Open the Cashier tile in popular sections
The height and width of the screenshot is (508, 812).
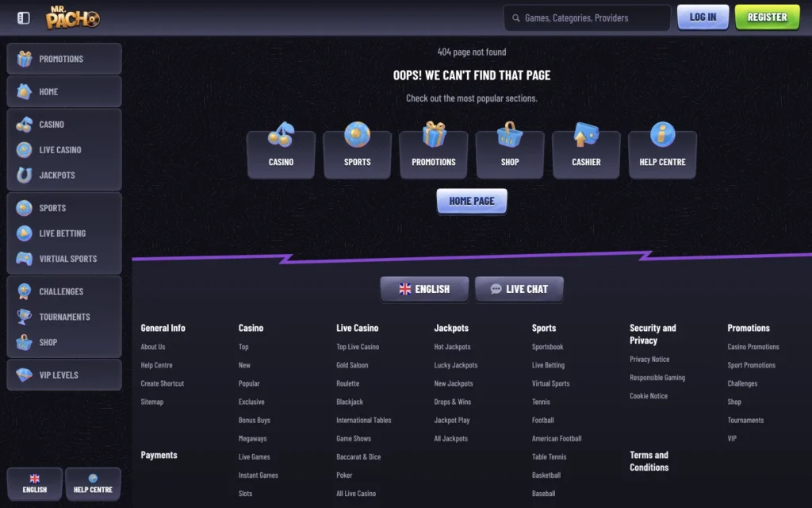point(586,154)
